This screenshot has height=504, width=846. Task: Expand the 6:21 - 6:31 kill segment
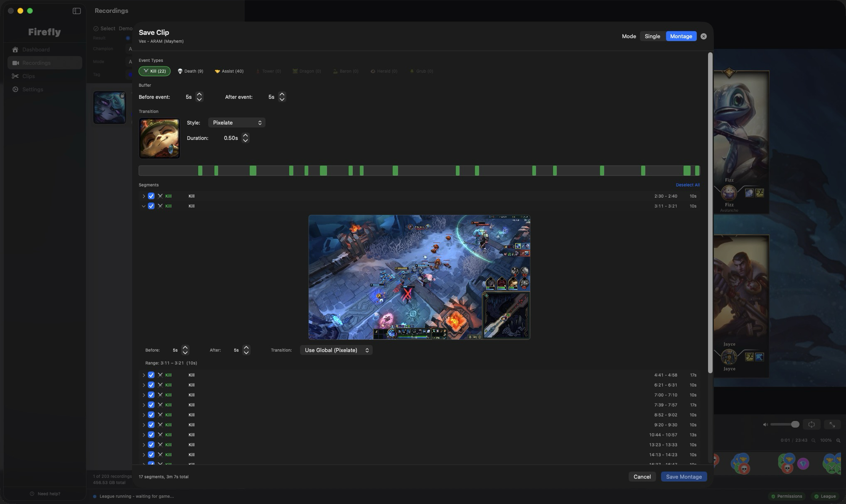point(144,385)
